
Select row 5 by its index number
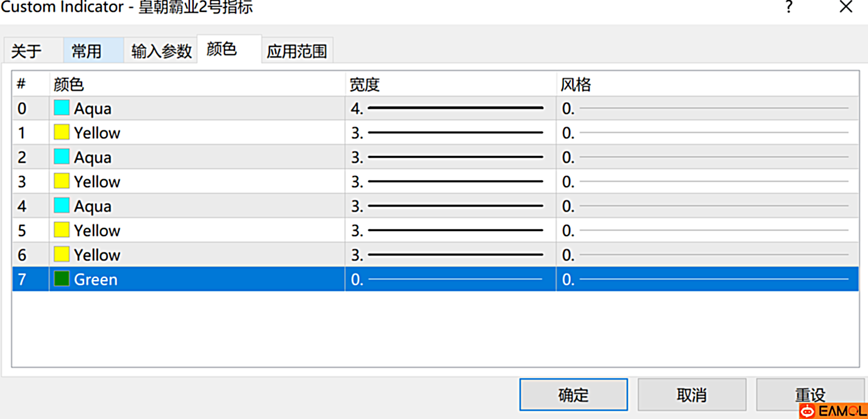(x=23, y=230)
